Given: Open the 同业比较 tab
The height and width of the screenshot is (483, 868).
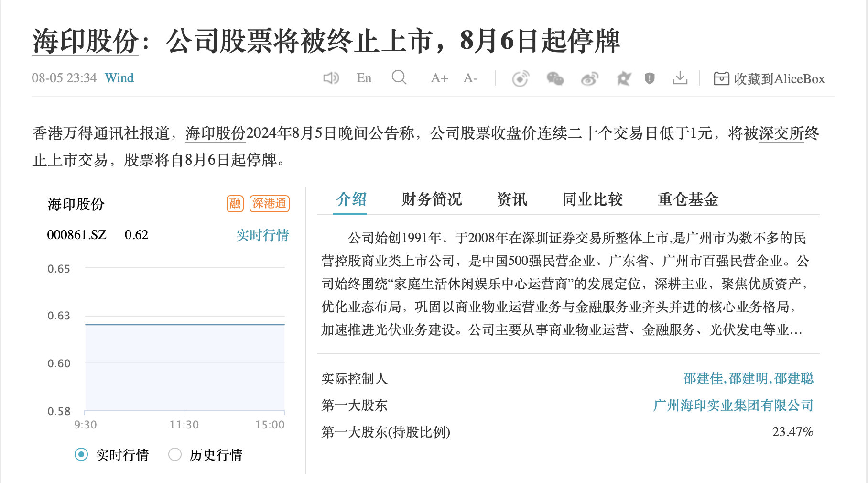Looking at the screenshot, I should pos(592,199).
